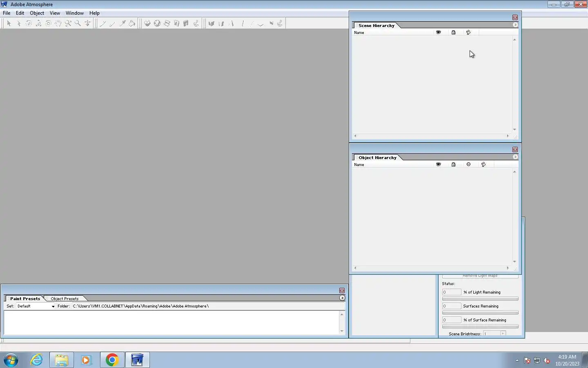Open the Scene Hierarchy panel flyout menu
Viewport: 588px width, 368px height.
pyautogui.click(x=515, y=25)
